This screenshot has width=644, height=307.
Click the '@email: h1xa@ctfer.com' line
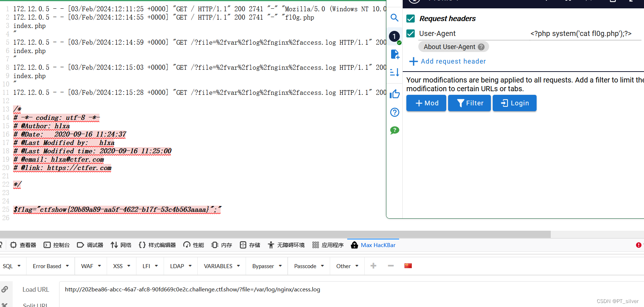tap(59, 159)
